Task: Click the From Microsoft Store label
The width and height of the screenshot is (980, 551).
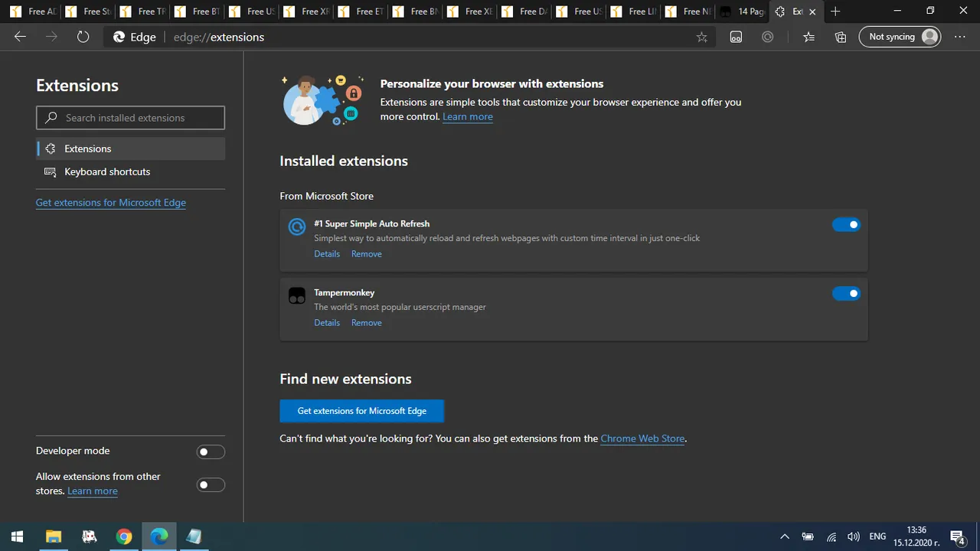Action: point(326,196)
